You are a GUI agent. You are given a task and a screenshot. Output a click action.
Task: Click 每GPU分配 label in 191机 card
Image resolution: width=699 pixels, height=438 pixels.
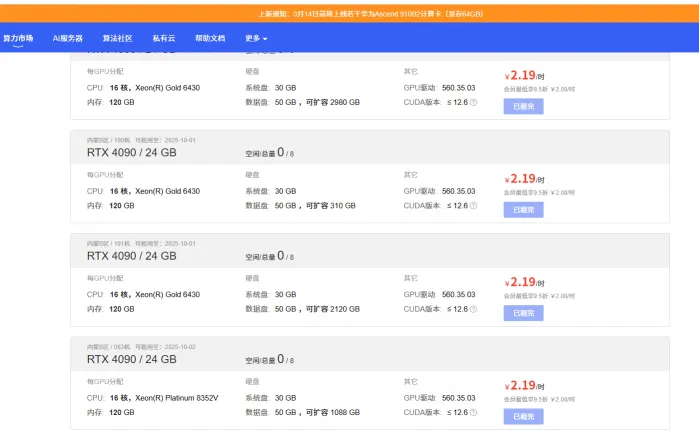[105, 278]
